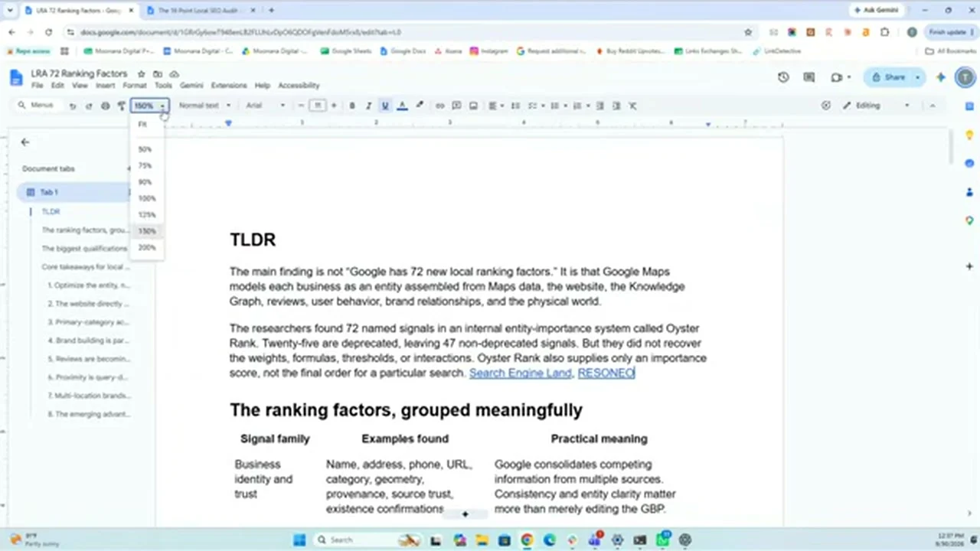Click the Windows Start button in taskbar
980x551 pixels.
[299, 540]
